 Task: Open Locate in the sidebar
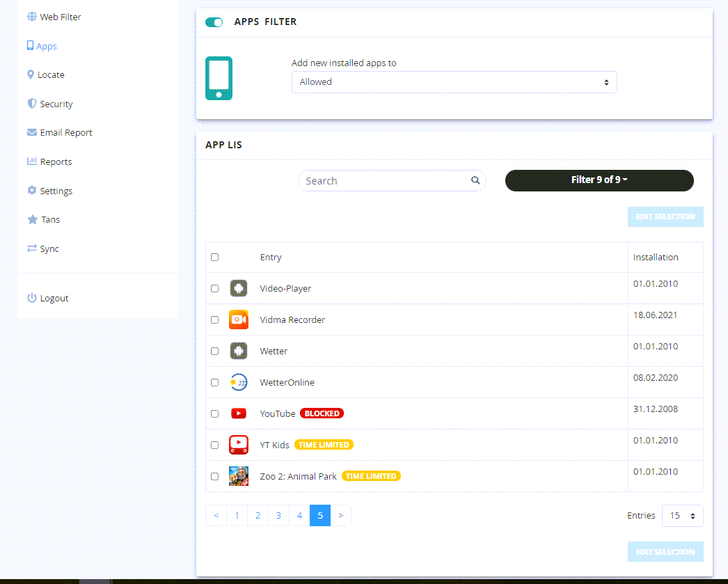pyautogui.click(x=51, y=74)
